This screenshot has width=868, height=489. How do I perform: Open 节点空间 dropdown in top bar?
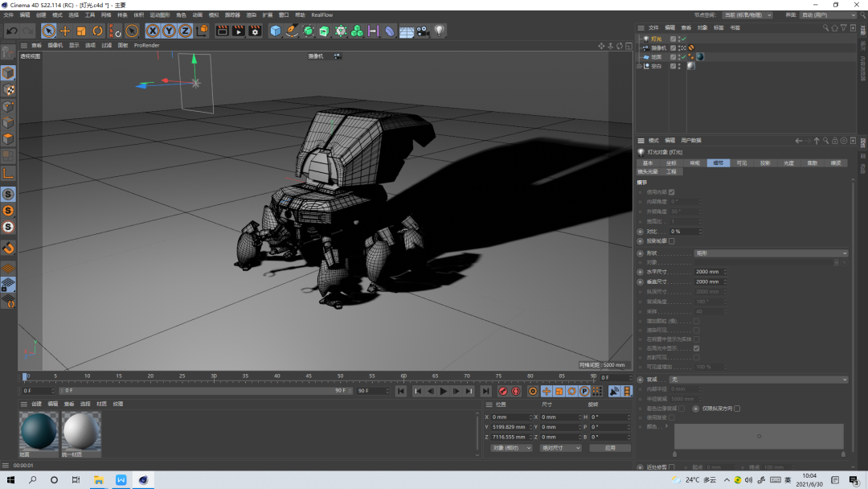(x=747, y=15)
